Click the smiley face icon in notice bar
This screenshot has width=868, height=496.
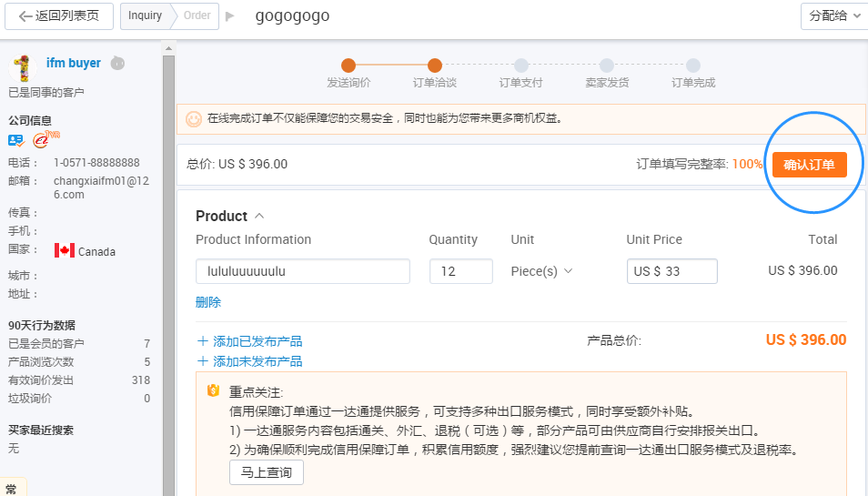(x=193, y=119)
